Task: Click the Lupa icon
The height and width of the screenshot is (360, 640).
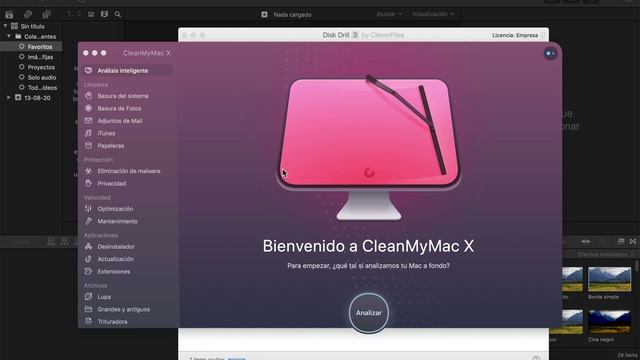Action: (89, 297)
